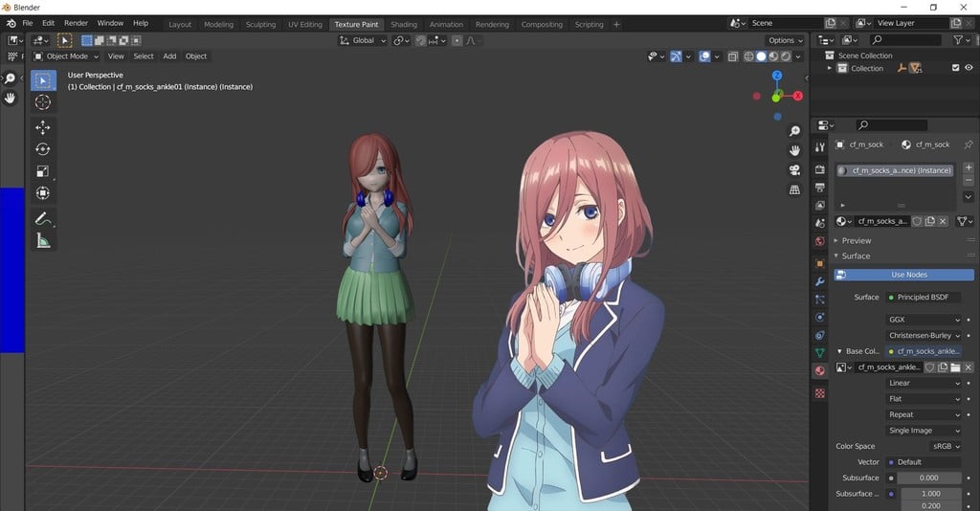Click the Use Nodes button
This screenshot has width=980, height=511.
tap(903, 275)
